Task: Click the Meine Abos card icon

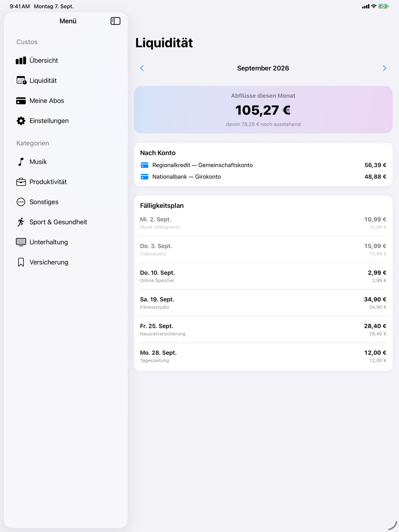Action: [x=21, y=101]
